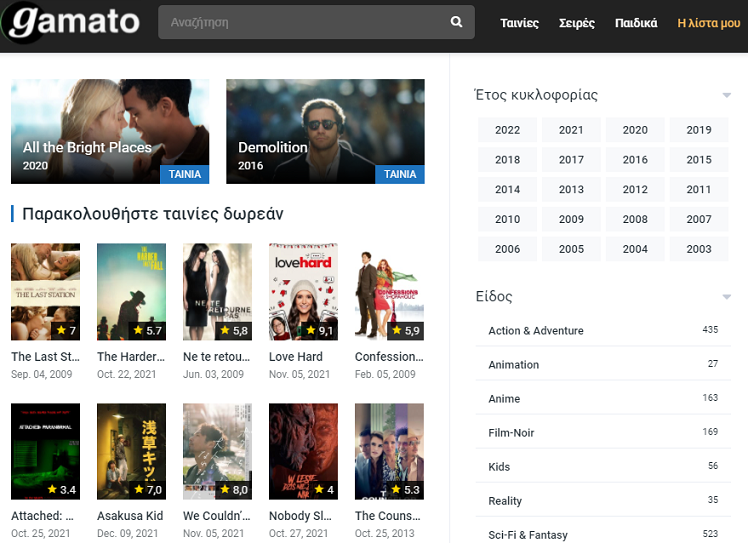
Task: Filter by year 2007
Action: (699, 219)
